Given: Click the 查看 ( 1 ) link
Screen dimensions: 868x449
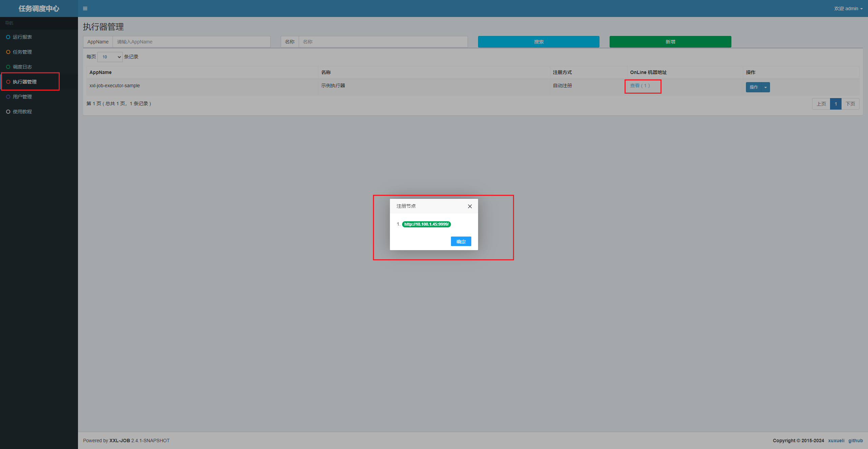Looking at the screenshot, I should point(640,86).
